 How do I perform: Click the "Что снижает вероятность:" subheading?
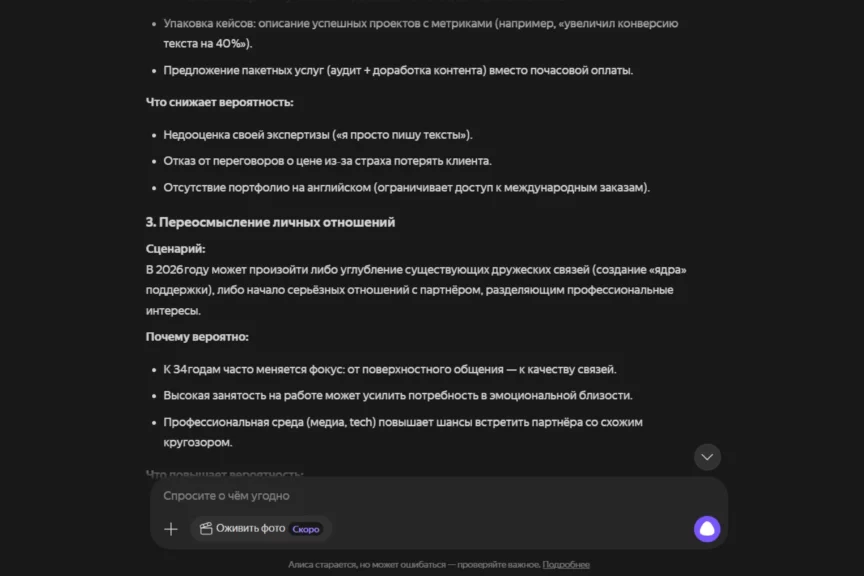click(219, 102)
